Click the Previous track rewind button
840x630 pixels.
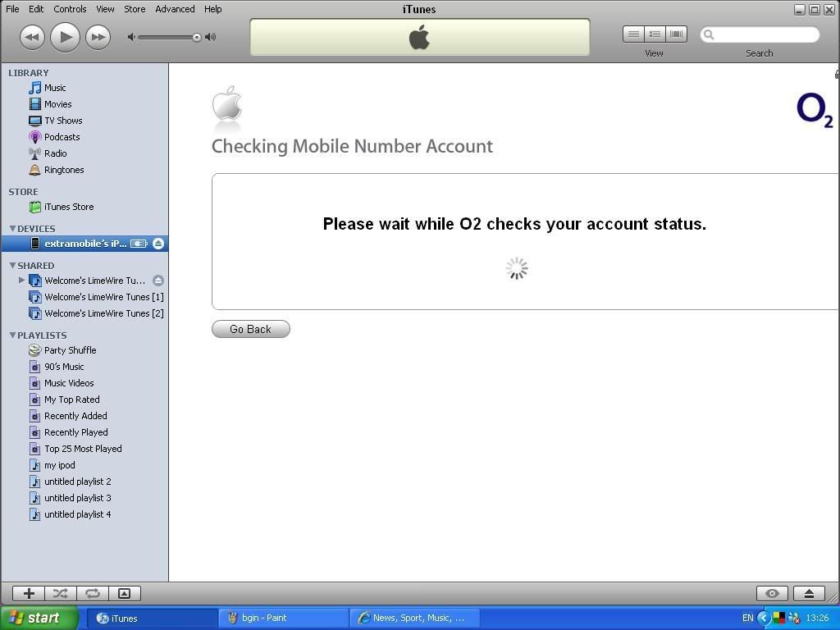point(32,38)
